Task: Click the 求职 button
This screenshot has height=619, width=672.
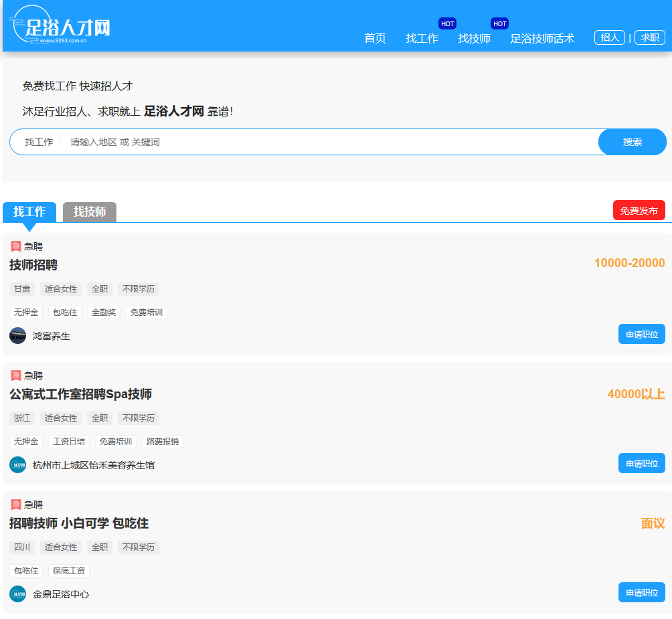Action: tap(649, 37)
